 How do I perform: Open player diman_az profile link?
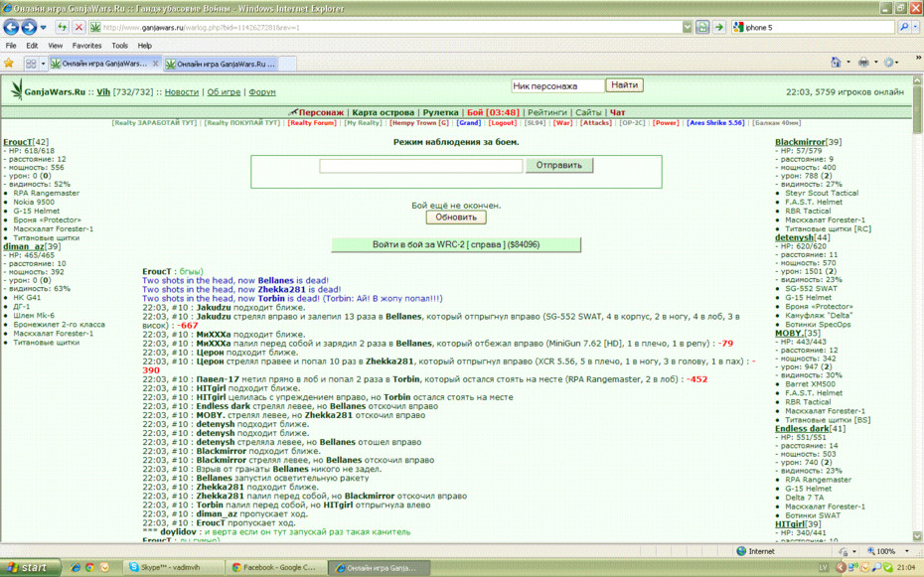[x=24, y=246]
